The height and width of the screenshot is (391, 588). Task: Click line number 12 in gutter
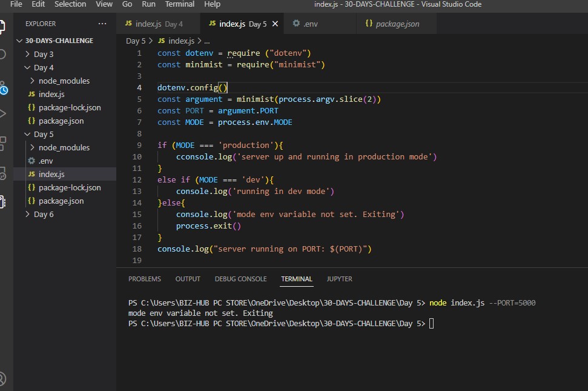[137, 180]
